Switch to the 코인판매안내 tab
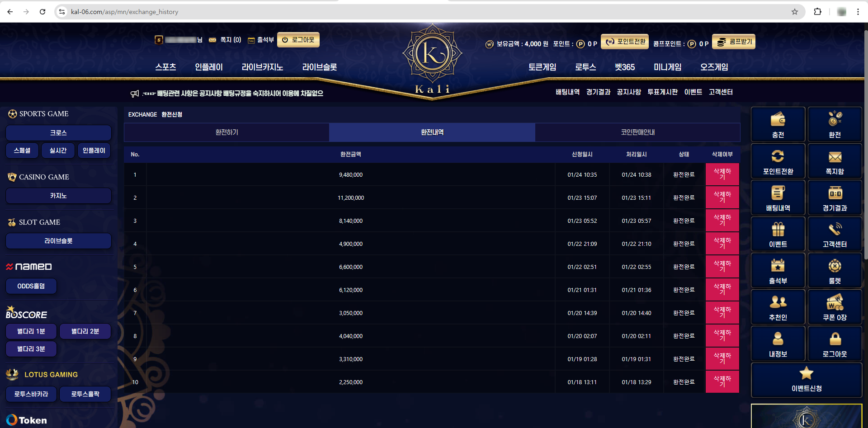The height and width of the screenshot is (428, 868). click(637, 132)
